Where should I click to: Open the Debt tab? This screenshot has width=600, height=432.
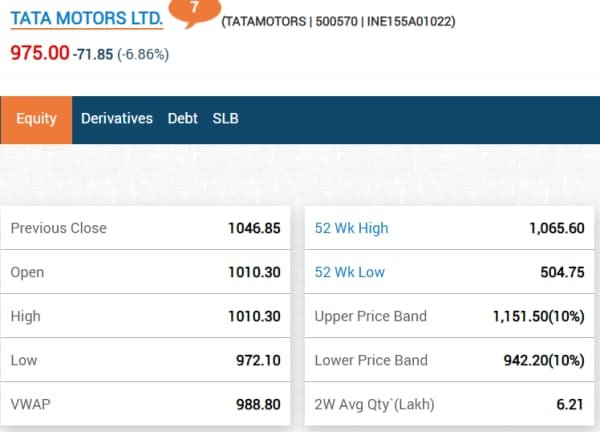click(183, 118)
